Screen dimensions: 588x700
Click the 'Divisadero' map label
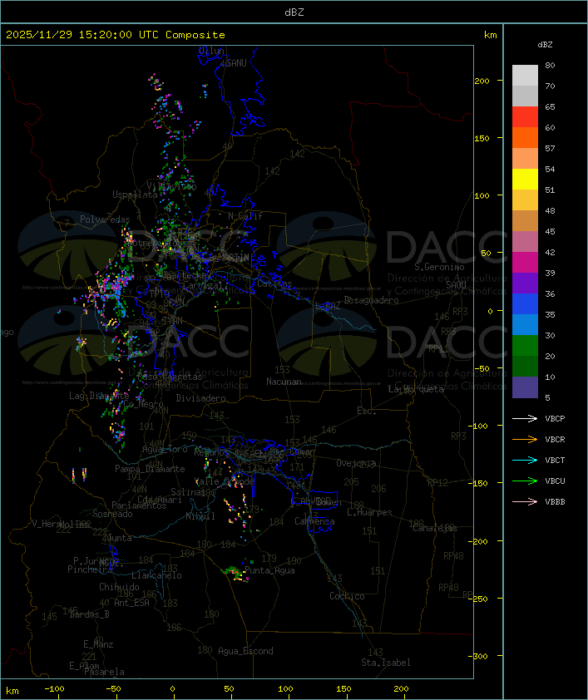pos(200,397)
